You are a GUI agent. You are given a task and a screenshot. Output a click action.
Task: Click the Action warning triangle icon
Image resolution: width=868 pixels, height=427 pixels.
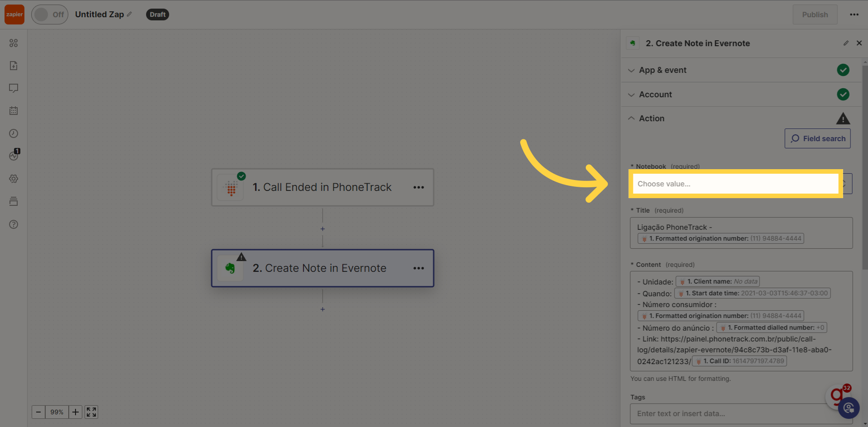pos(843,119)
